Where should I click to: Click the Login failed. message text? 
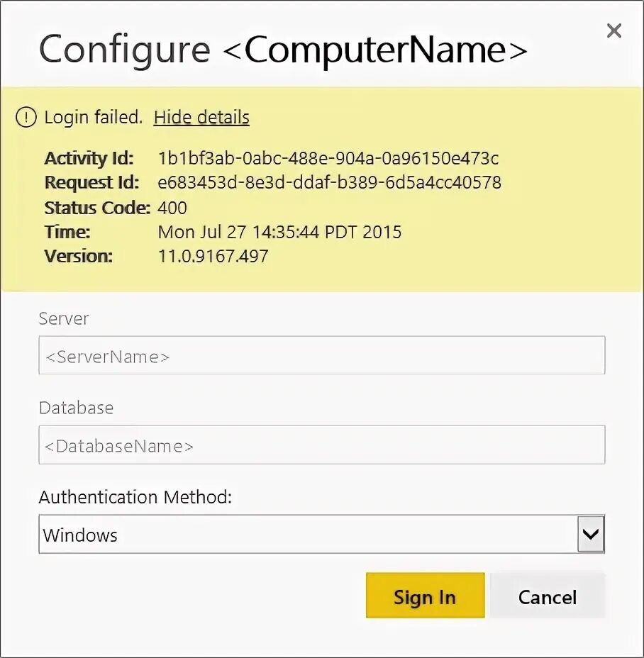pyautogui.click(x=94, y=117)
